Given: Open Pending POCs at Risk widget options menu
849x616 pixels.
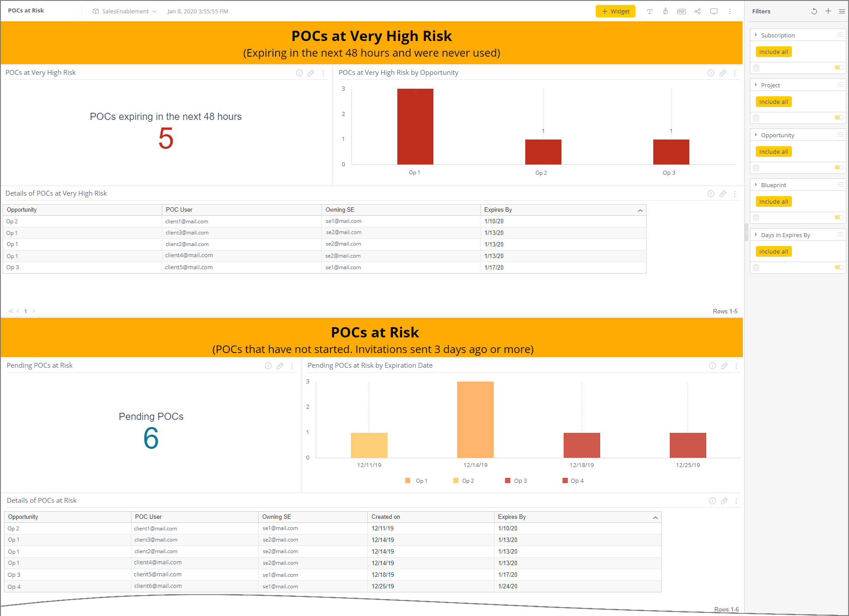Looking at the screenshot, I should [292, 366].
